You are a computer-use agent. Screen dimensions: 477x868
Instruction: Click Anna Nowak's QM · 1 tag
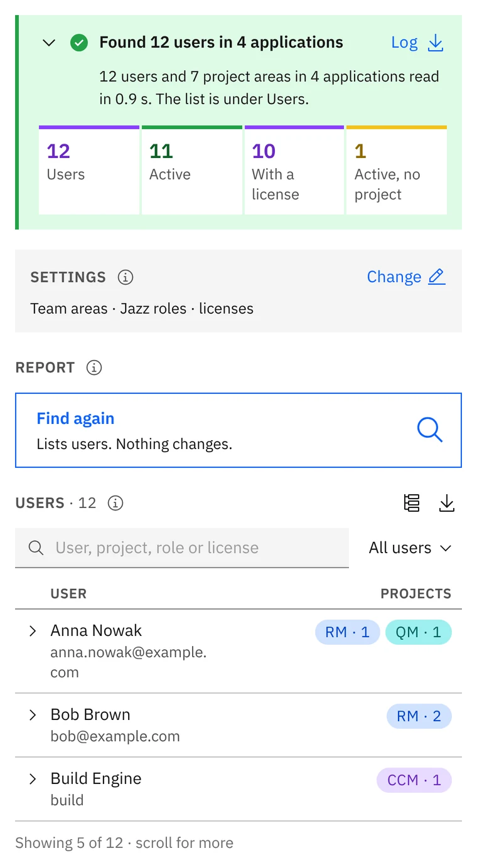point(419,632)
